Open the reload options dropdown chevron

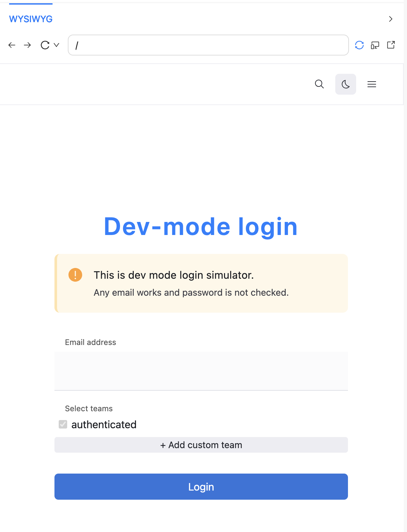pyautogui.click(x=56, y=45)
